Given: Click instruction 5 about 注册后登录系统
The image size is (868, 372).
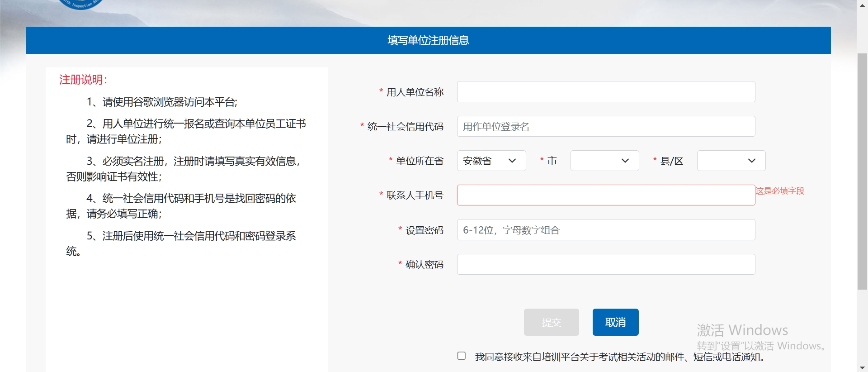Looking at the screenshot, I should tap(181, 243).
